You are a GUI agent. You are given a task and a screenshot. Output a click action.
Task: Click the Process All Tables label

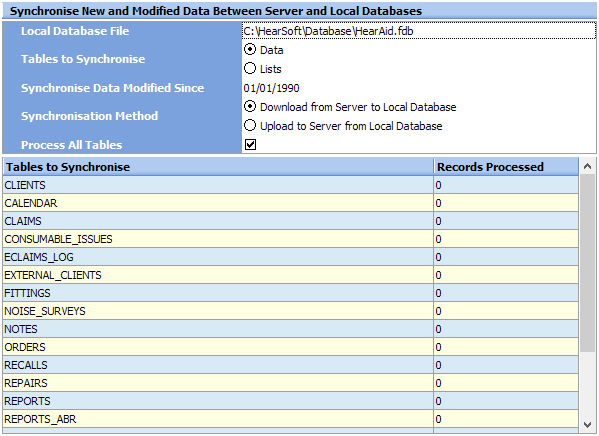coord(71,145)
